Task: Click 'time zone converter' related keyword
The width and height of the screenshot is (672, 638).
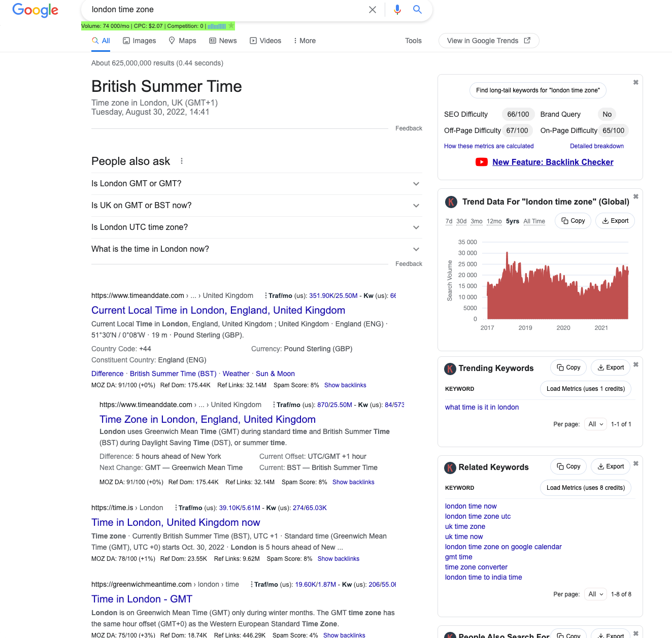Action: coord(476,567)
